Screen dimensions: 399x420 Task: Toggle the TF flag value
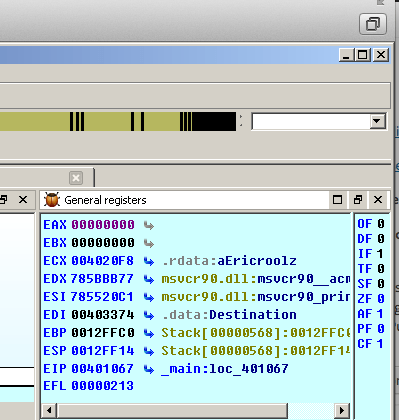click(381, 269)
